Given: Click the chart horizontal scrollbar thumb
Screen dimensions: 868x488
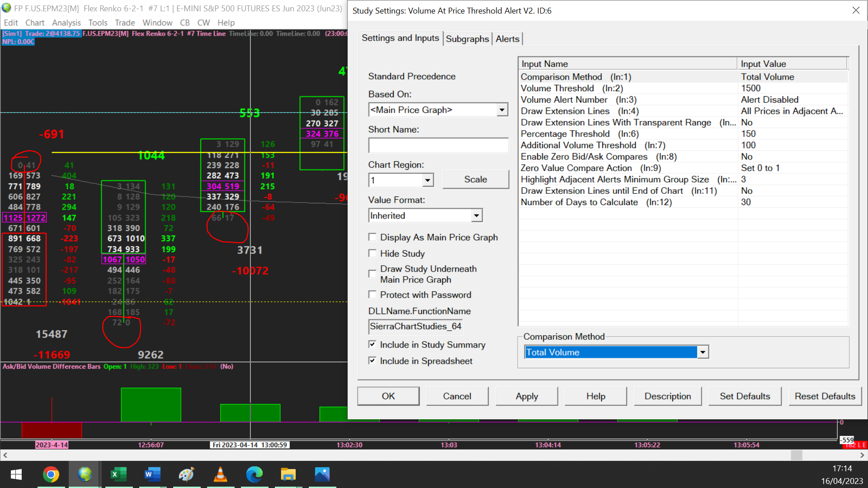Looking at the screenshot, I should (797, 455).
